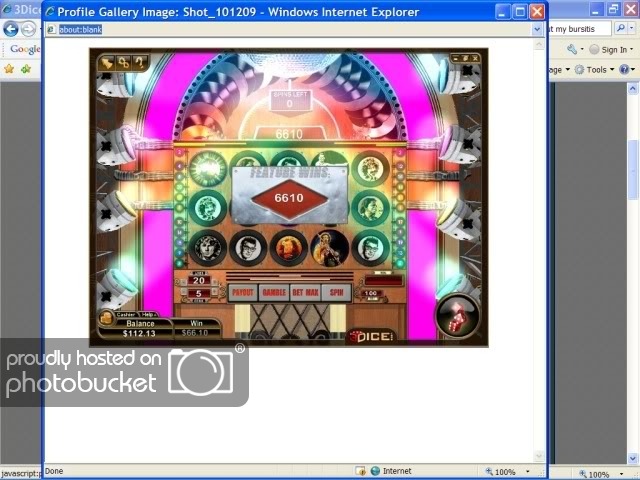
Task: Open the zoom level dropdown in the front window
Action: pyautogui.click(x=528, y=471)
